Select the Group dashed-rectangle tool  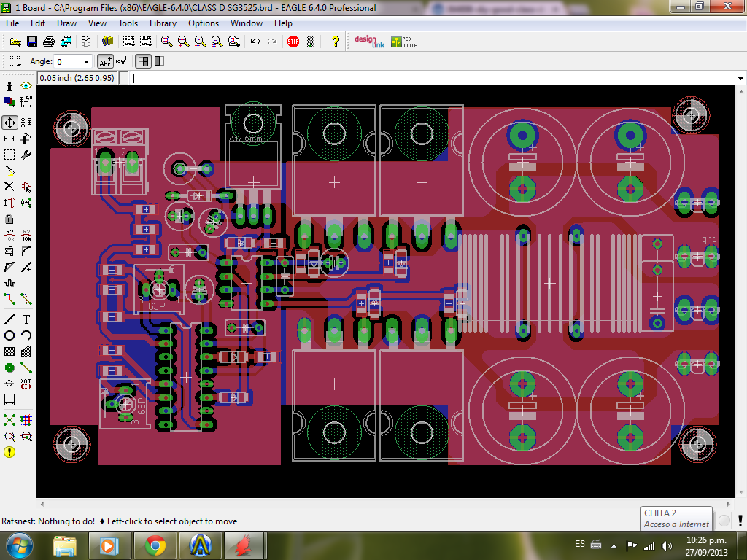[x=9, y=155]
